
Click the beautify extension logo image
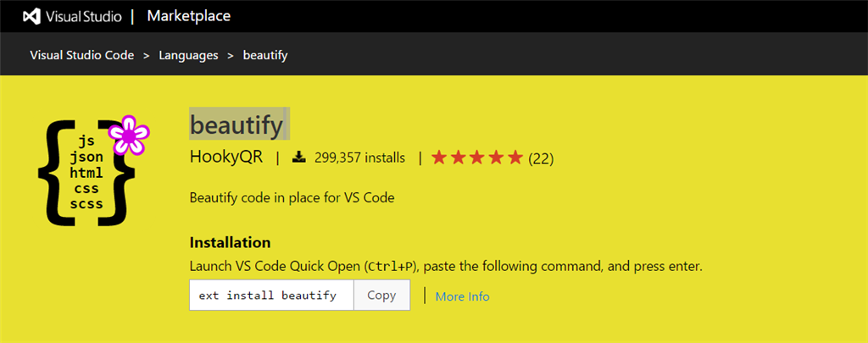click(93, 171)
